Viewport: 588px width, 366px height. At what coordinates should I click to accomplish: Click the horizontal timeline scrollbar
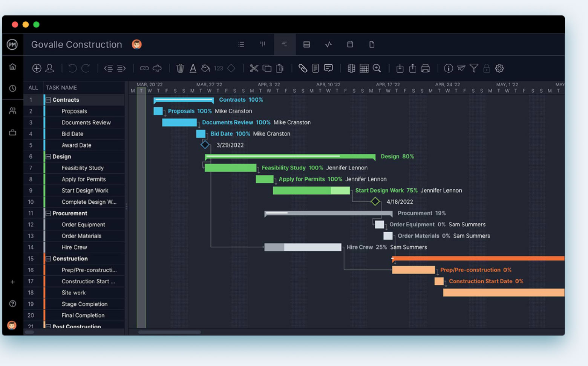coord(170,332)
